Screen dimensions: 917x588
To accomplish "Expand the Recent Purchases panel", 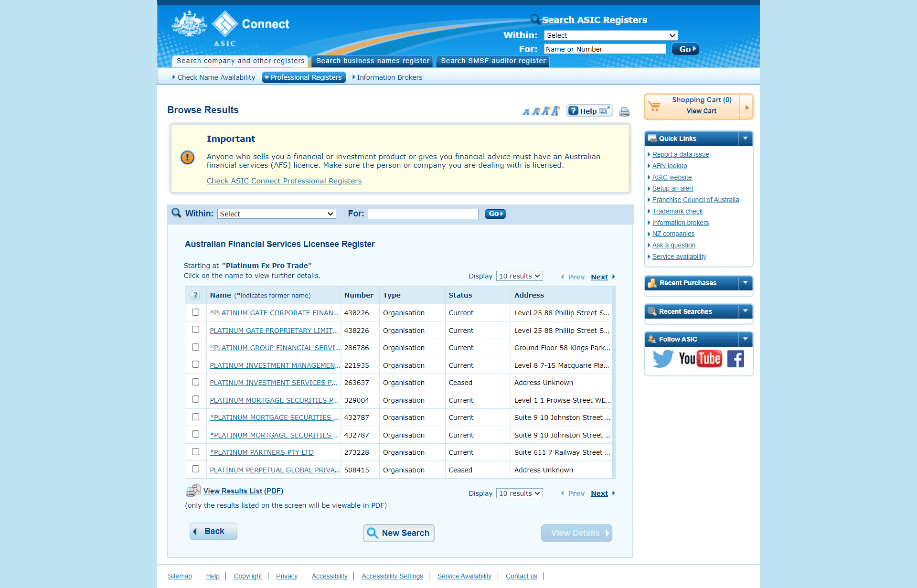I will 746,283.
